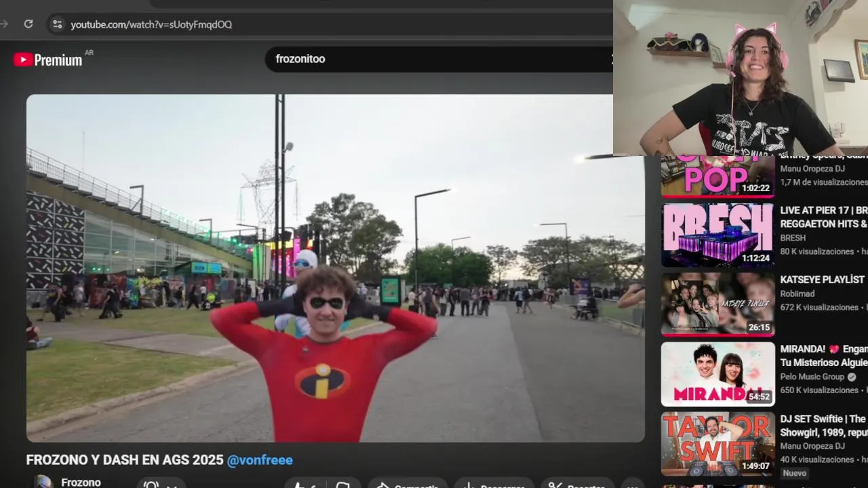Click the 54:52 duration badge
The height and width of the screenshot is (488, 868).
click(x=759, y=396)
